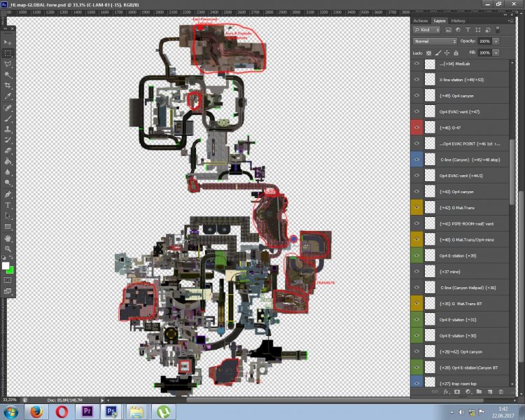This screenshot has width=525, height=420.
Task: Filter layers by smart objects
Action: click(488, 30)
